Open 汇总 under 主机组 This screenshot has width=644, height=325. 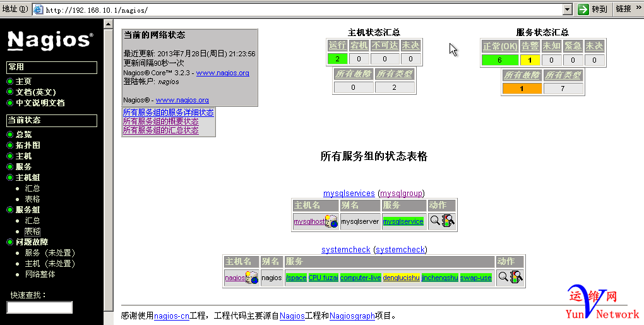[32, 188]
